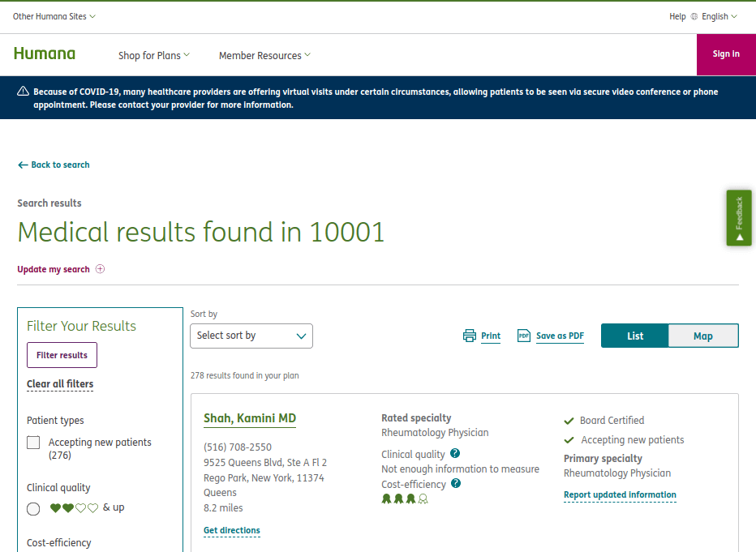Open the English language dropdown
The width and height of the screenshot is (756, 552).
[719, 16]
